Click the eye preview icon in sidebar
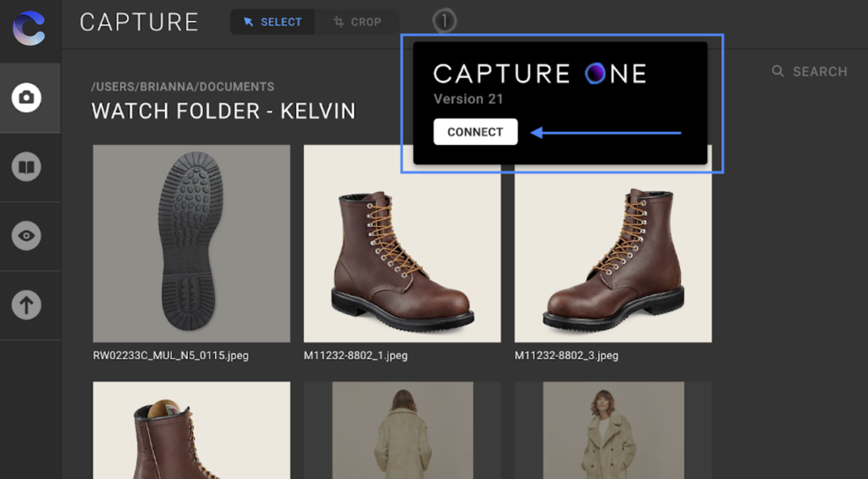Image resolution: width=868 pixels, height=479 pixels. tap(26, 236)
